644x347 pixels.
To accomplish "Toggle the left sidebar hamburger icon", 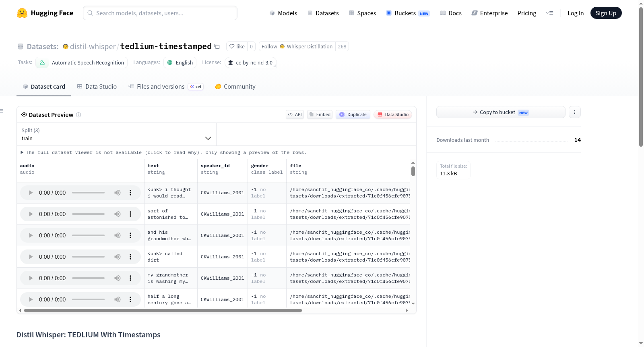I will [2, 111].
